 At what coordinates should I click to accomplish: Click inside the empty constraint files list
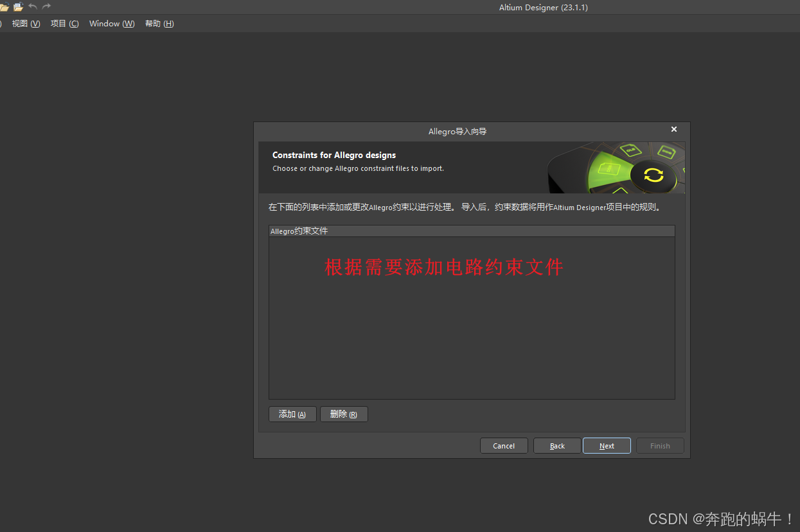pyautogui.click(x=472, y=318)
